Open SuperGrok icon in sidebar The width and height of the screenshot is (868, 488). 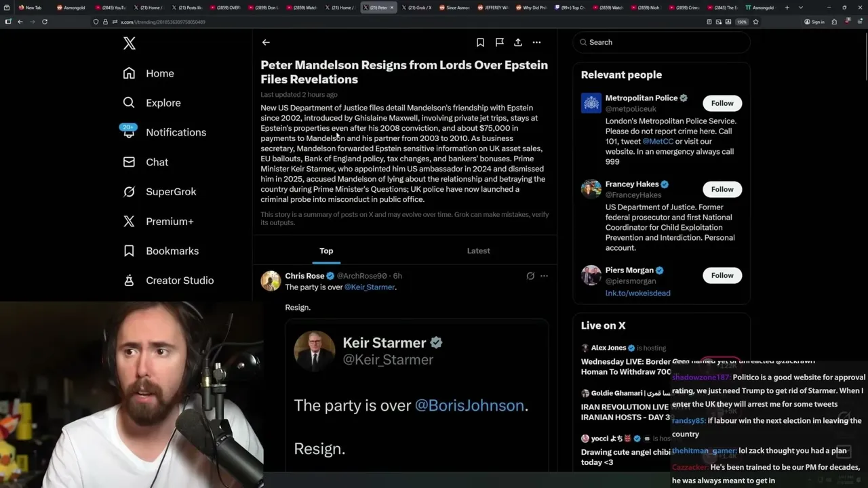pos(129,192)
